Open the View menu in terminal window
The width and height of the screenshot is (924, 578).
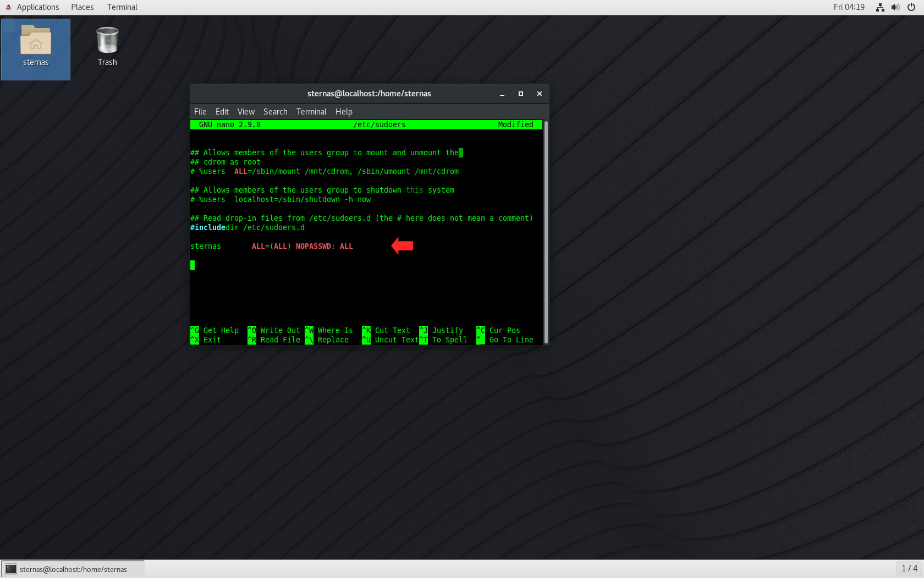pos(246,112)
